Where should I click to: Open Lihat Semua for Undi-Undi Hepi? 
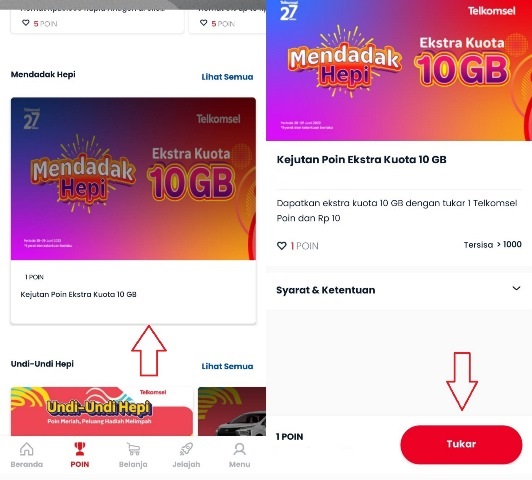pos(227,366)
